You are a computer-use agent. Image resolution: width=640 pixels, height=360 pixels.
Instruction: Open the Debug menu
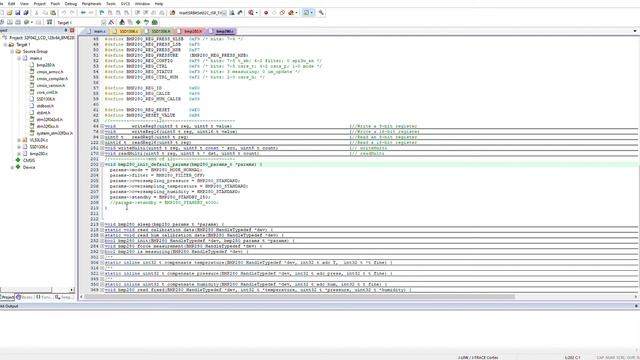pos(71,4)
